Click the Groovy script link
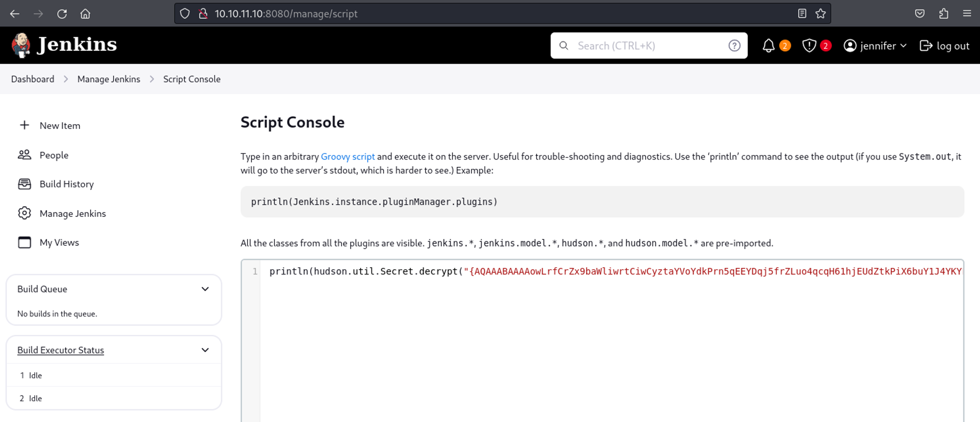The image size is (980, 422). (x=347, y=157)
